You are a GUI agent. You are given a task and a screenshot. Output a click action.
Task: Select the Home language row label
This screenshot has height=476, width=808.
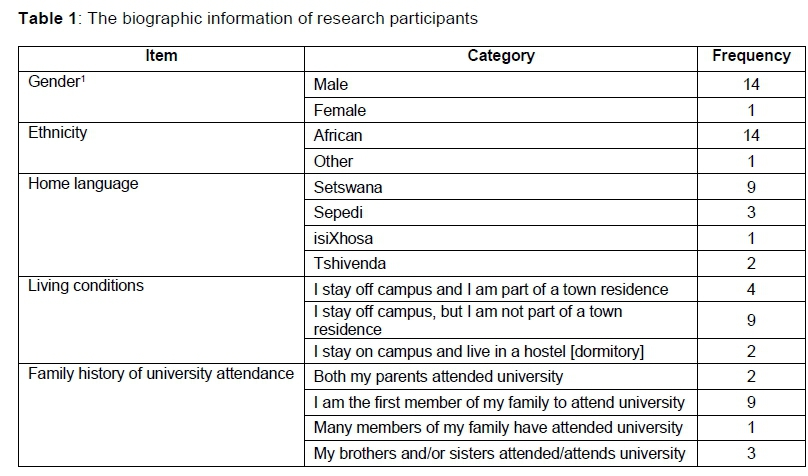point(83,184)
